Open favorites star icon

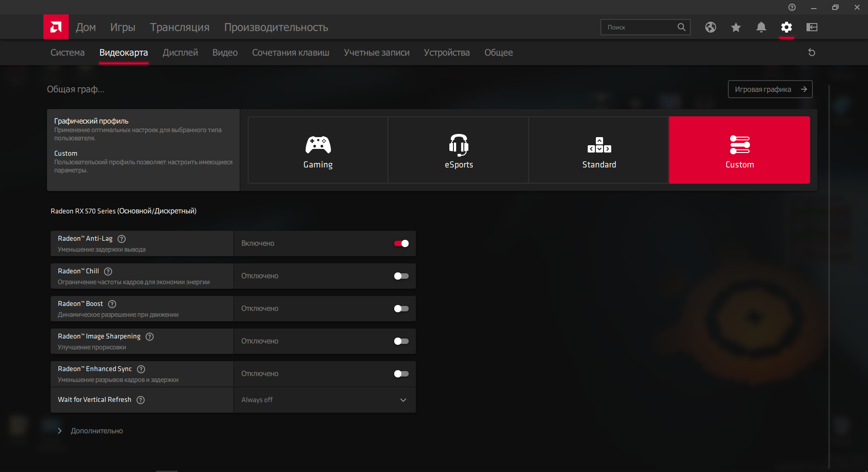(x=736, y=27)
